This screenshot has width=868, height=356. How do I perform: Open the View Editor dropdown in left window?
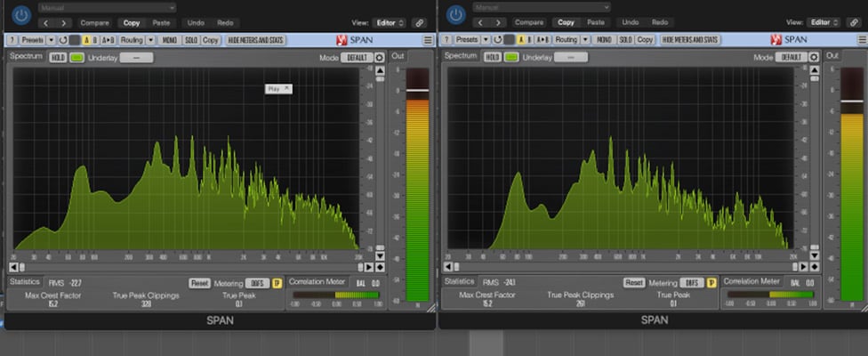tap(390, 23)
